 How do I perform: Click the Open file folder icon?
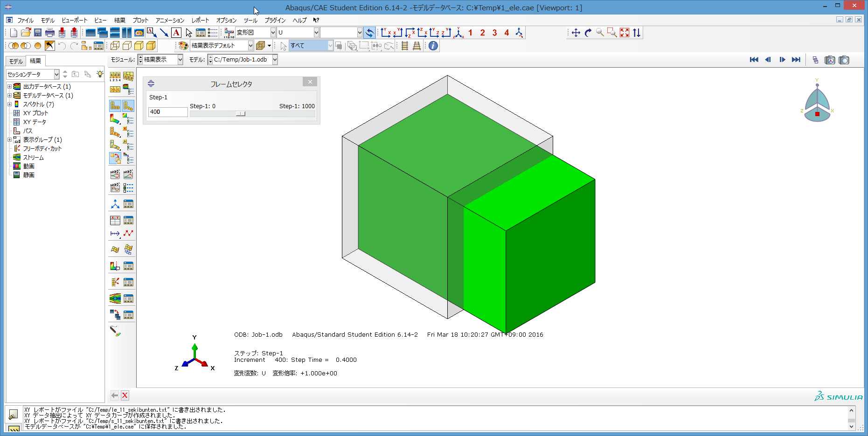[x=26, y=33]
